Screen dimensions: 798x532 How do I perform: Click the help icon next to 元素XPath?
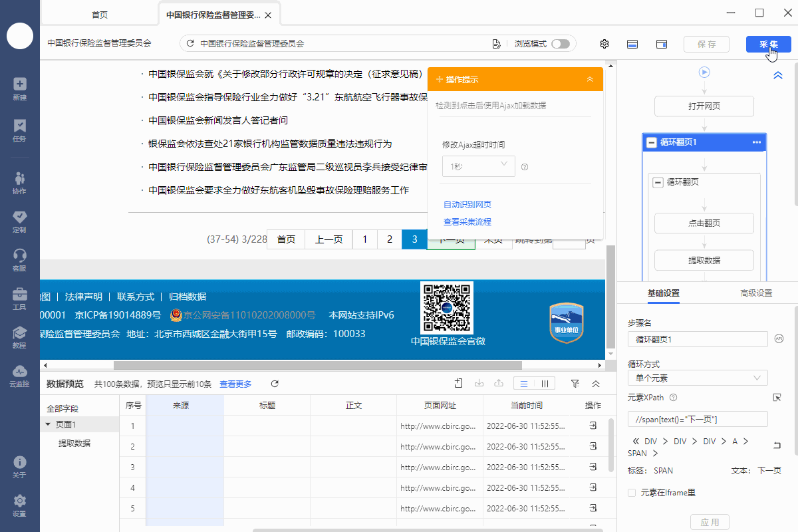pos(673,398)
